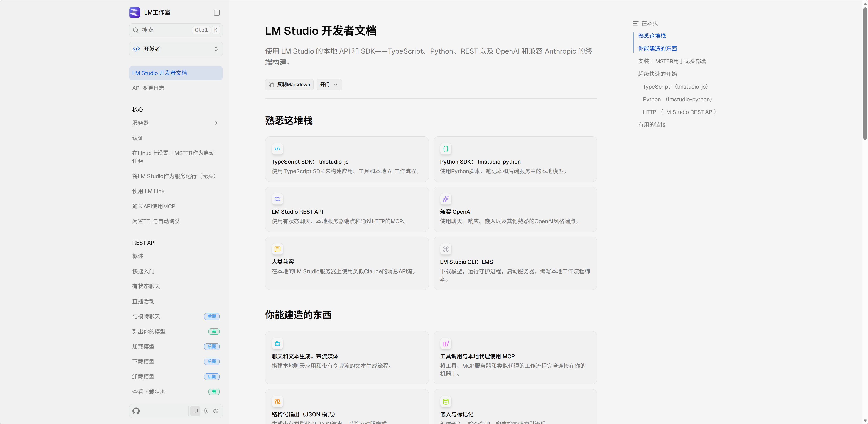Image resolution: width=868 pixels, height=424 pixels.
Task: Switch to light theme sun toggle
Action: (x=206, y=411)
